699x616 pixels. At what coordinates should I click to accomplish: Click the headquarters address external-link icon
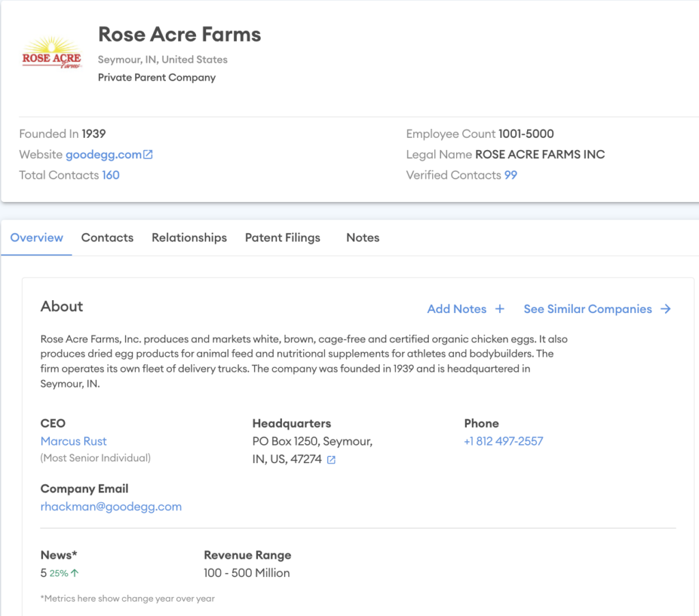[331, 460]
